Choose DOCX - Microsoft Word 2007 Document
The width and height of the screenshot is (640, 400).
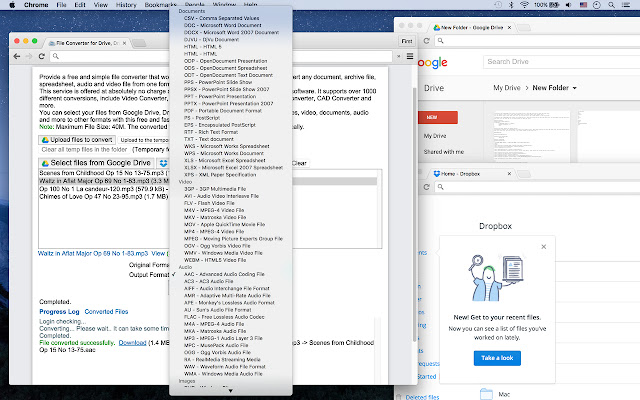coord(231,32)
